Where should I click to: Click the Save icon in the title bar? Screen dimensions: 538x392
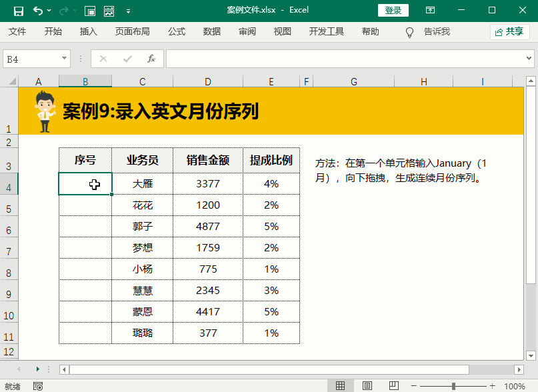18,11
